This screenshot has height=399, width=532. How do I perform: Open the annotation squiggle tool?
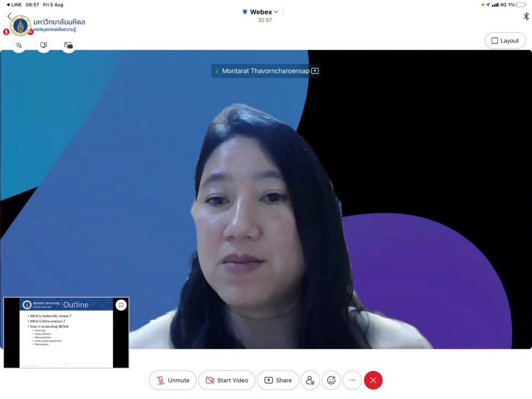pyautogui.click(x=19, y=45)
